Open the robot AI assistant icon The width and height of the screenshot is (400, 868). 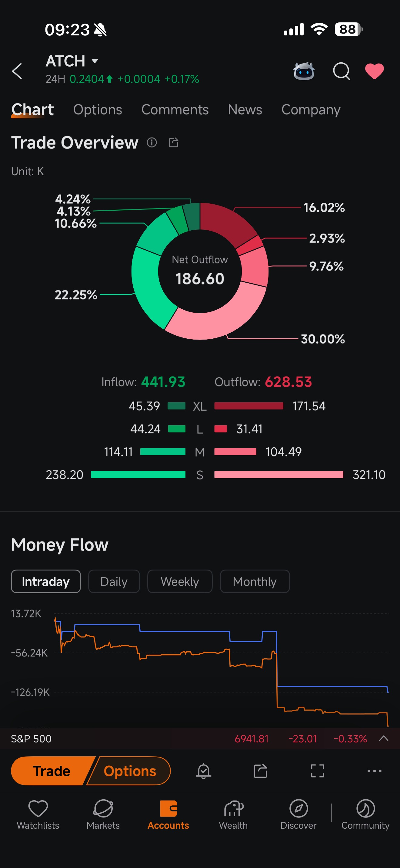304,71
